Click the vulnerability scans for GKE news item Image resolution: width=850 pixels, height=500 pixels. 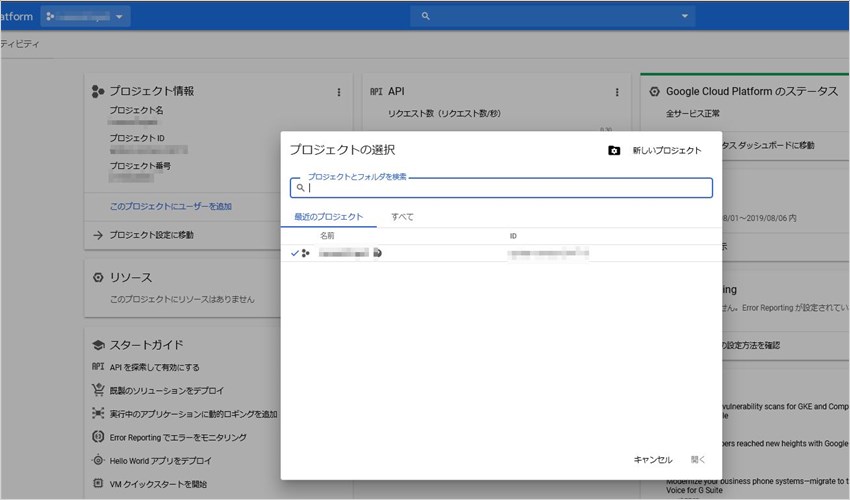pyautogui.click(x=784, y=411)
